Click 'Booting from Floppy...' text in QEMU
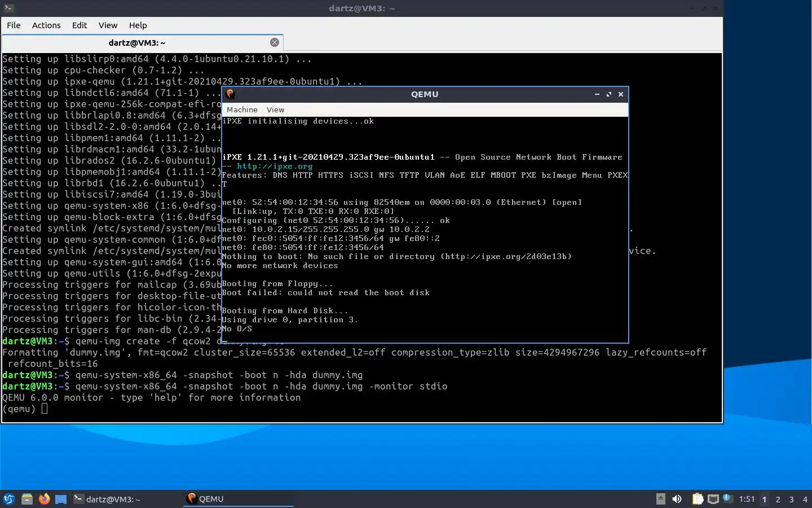This screenshot has height=508, width=812. (x=277, y=283)
